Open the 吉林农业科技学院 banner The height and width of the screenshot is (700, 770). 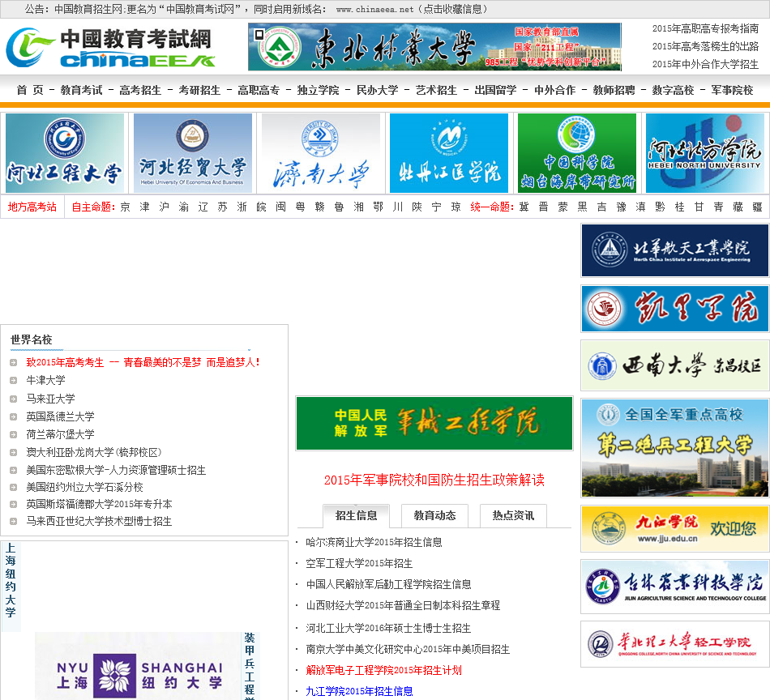coord(674,587)
